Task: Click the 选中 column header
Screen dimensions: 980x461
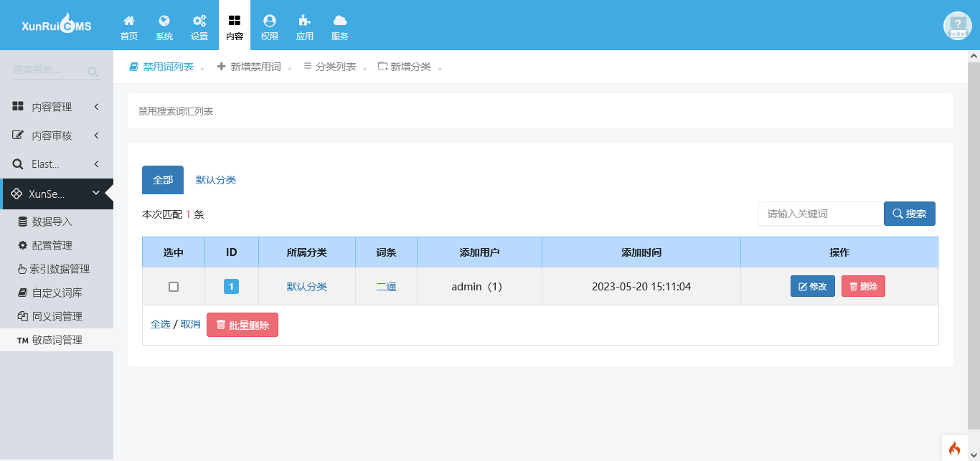Action: click(174, 252)
